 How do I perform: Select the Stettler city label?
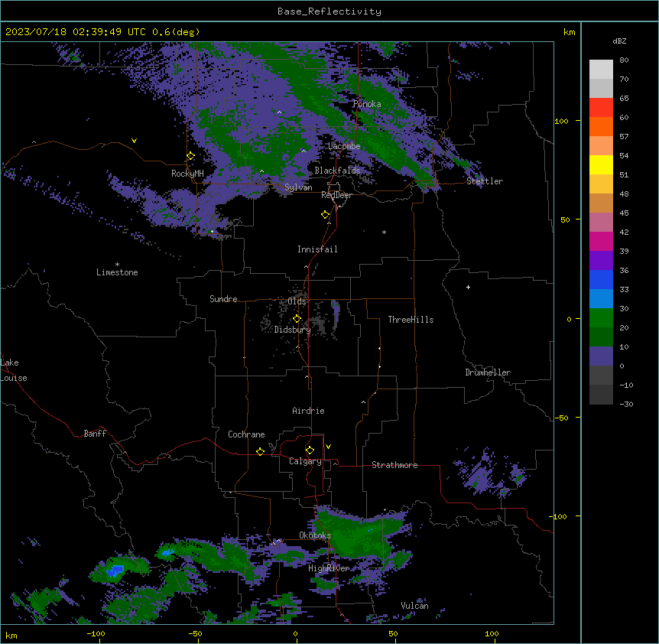pos(485,181)
